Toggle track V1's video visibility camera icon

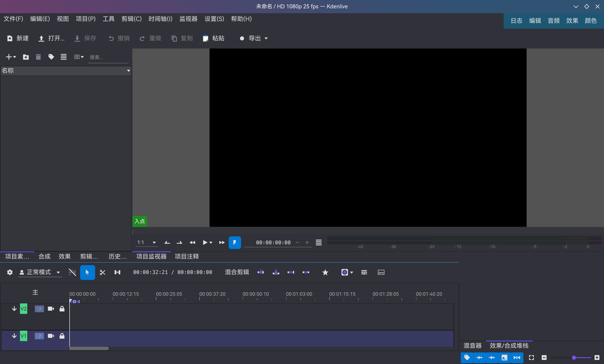tap(50, 336)
